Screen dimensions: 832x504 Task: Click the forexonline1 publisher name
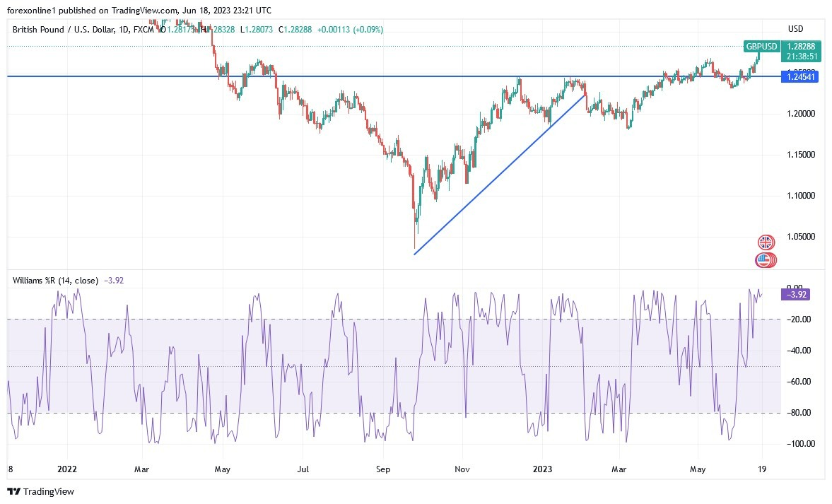30,11
